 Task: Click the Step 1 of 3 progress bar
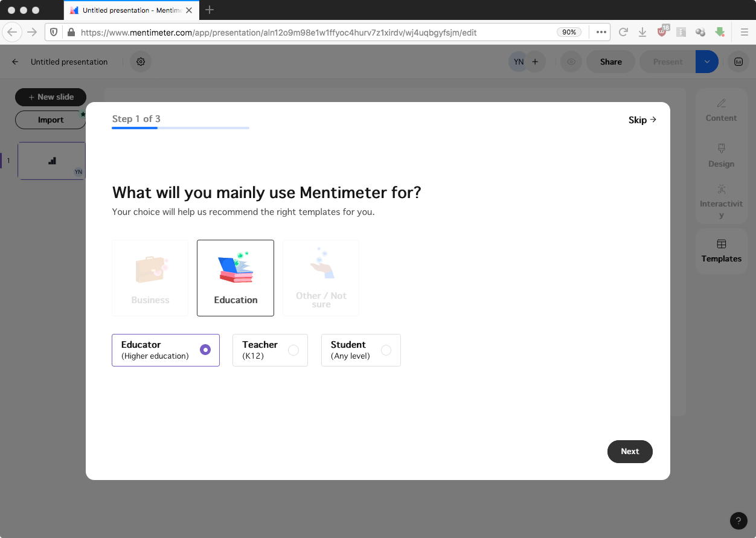(x=181, y=128)
